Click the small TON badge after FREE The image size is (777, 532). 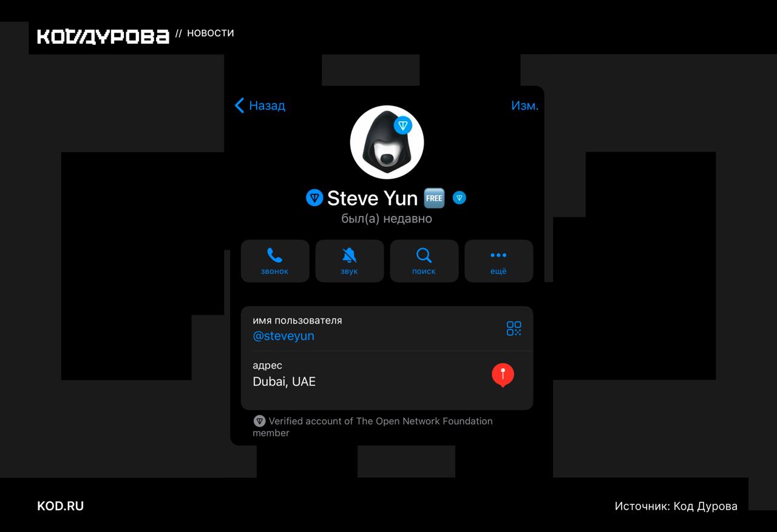[460, 198]
